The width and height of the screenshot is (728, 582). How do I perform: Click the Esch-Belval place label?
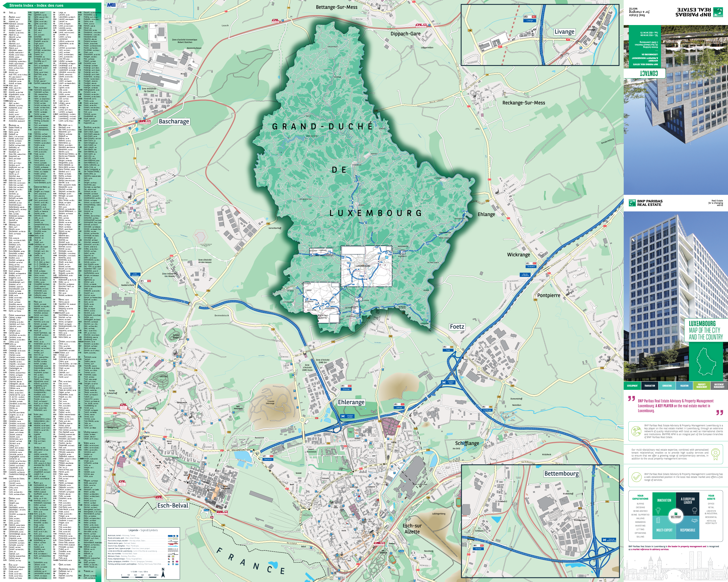click(173, 505)
